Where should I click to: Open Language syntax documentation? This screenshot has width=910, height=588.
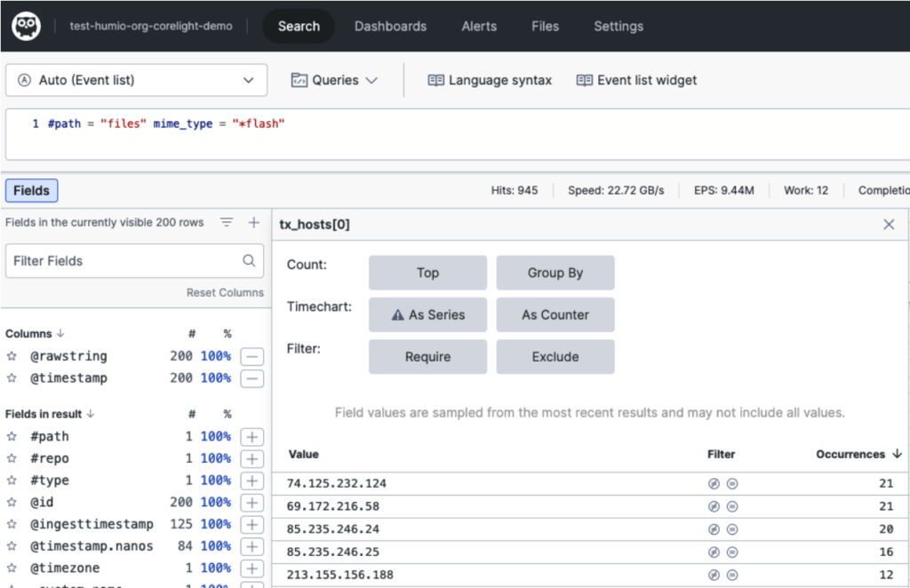(x=490, y=81)
